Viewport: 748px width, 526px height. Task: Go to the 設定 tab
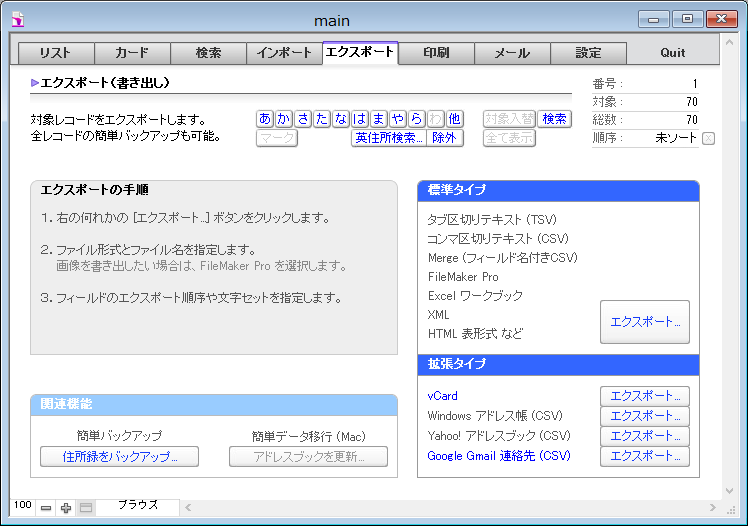pos(588,53)
